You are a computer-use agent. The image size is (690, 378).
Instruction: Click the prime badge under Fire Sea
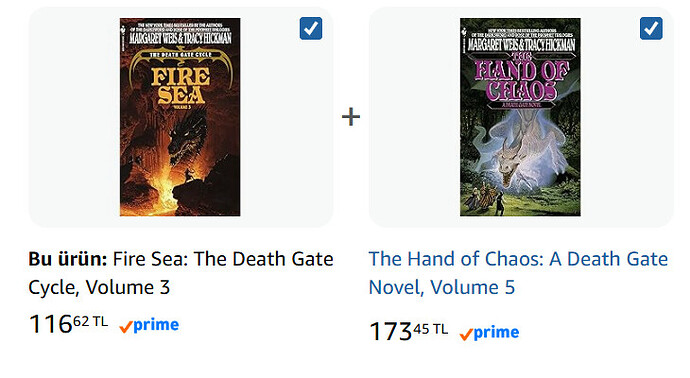click(x=149, y=325)
